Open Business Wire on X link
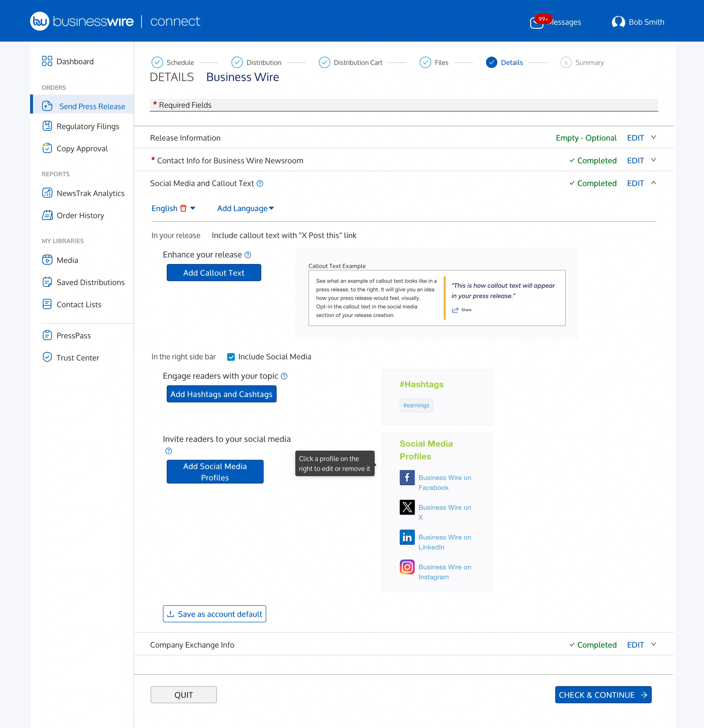The image size is (704, 728). 445,512
